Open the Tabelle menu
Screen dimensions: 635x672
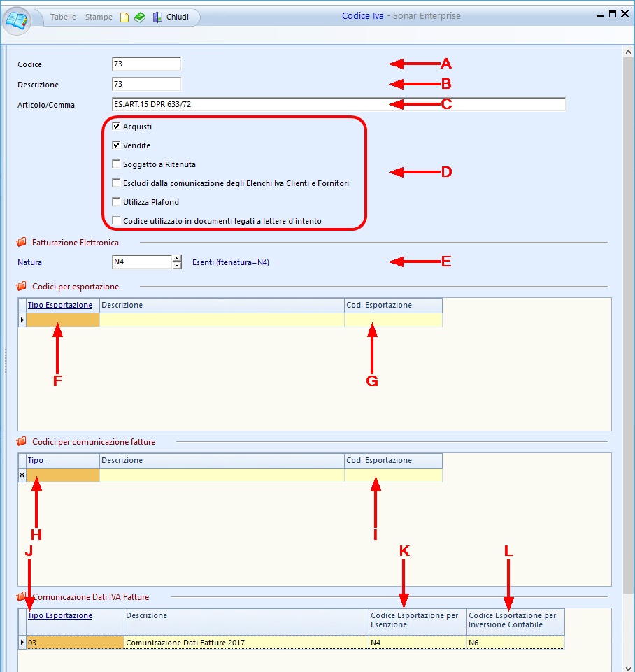pos(63,17)
